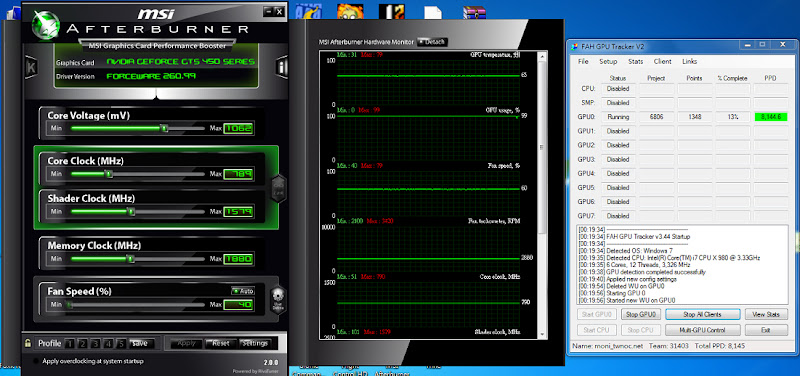Select profile slot 3
Viewport: 800px width, 376px height.
pyautogui.click(x=96, y=343)
